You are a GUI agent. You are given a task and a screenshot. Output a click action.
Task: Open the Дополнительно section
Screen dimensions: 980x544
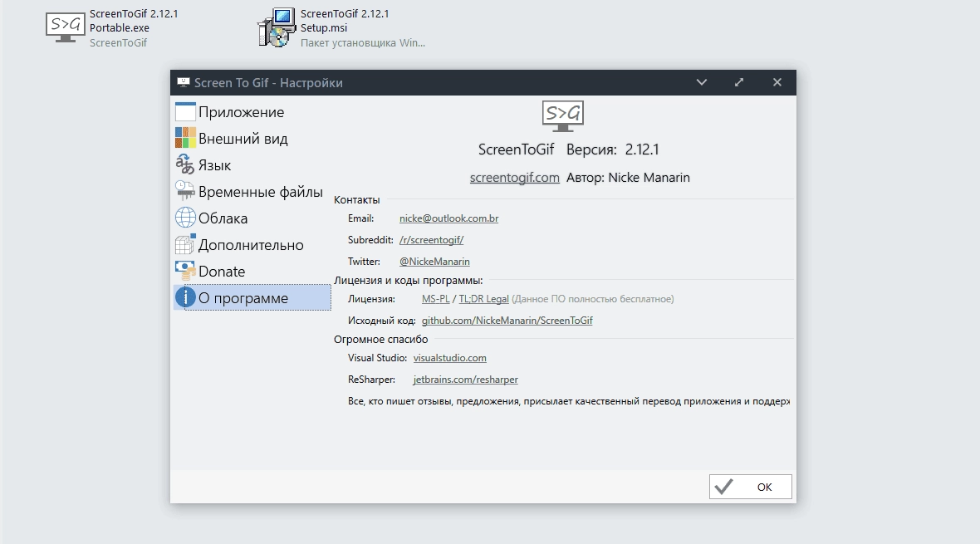(252, 245)
